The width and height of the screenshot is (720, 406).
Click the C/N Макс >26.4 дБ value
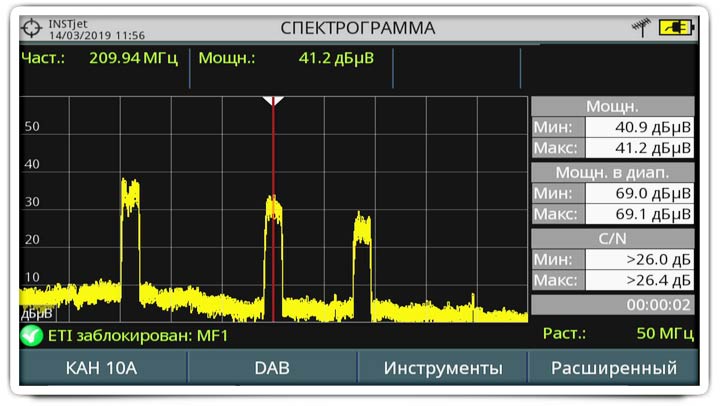[x=639, y=280]
